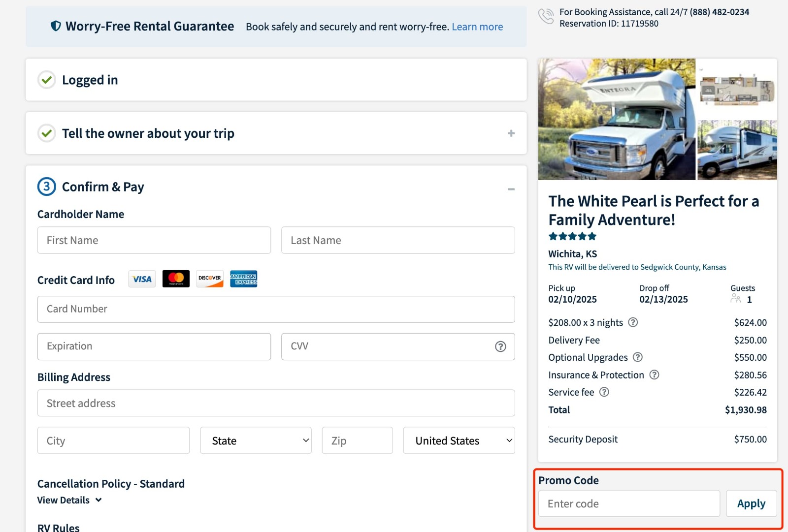Click the green checkmark beside Logged in
Image resolution: width=788 pixels, height=532 pixels.
coord(46,80)
